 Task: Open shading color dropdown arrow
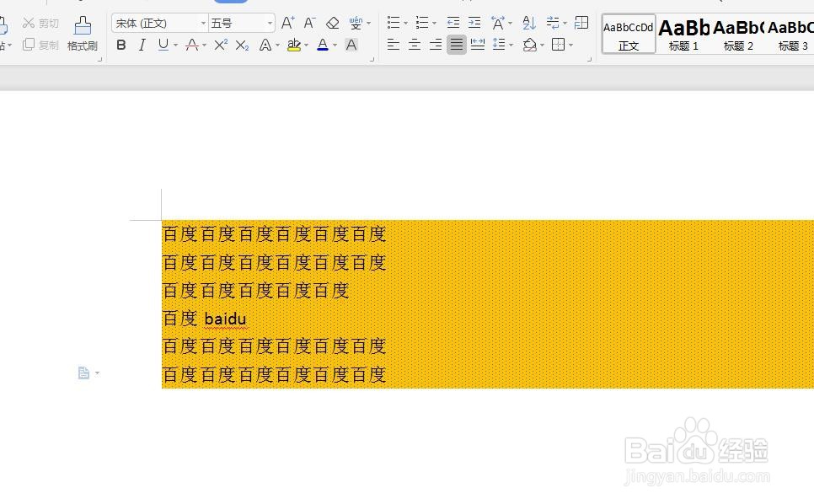(x=543, y=46)
